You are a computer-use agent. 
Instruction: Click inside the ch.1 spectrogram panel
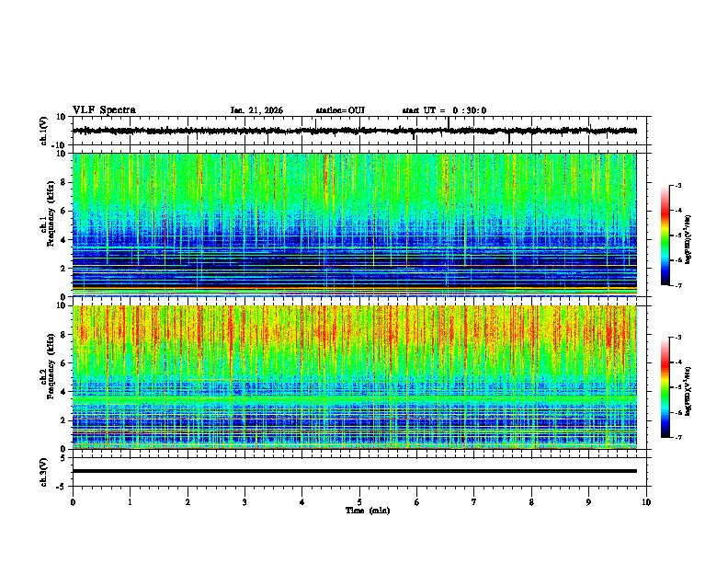point(355,224)
